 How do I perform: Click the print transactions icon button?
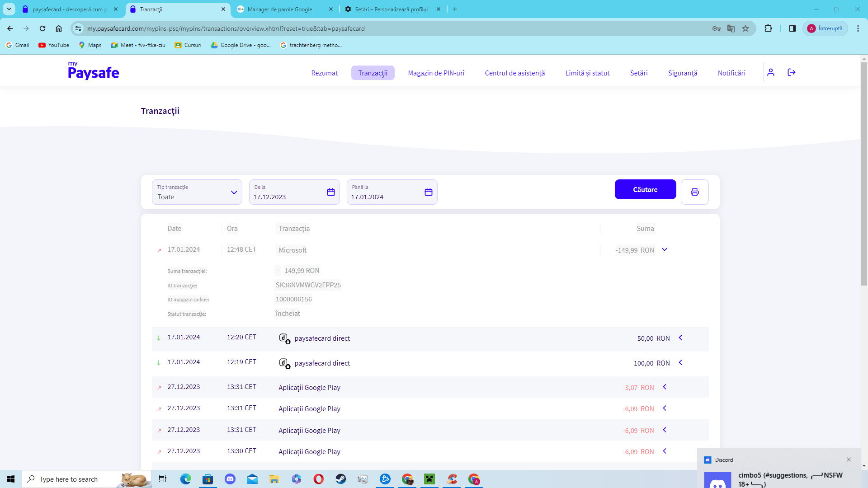click(x=694, y=192)
